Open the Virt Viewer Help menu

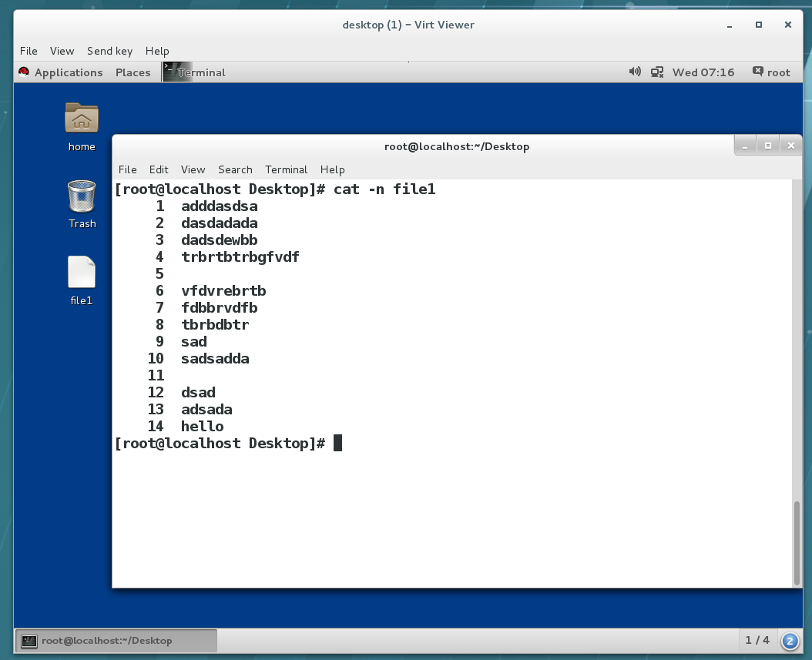tap(157, 51)
